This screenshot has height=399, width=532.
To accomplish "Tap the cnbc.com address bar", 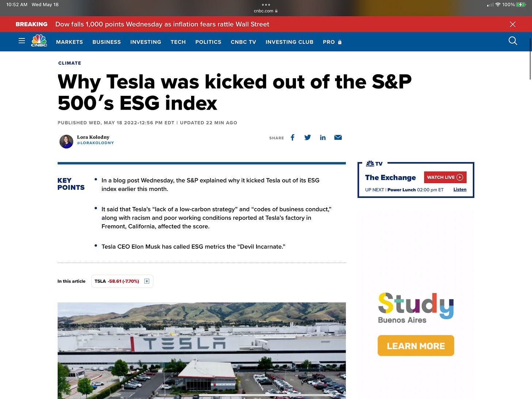I will [266, 11].
